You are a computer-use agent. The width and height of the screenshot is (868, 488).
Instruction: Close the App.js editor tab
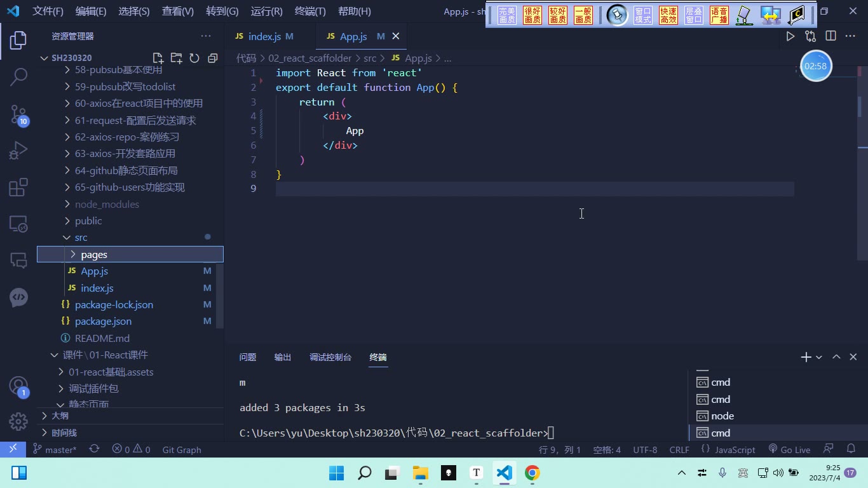click(396, 36)
